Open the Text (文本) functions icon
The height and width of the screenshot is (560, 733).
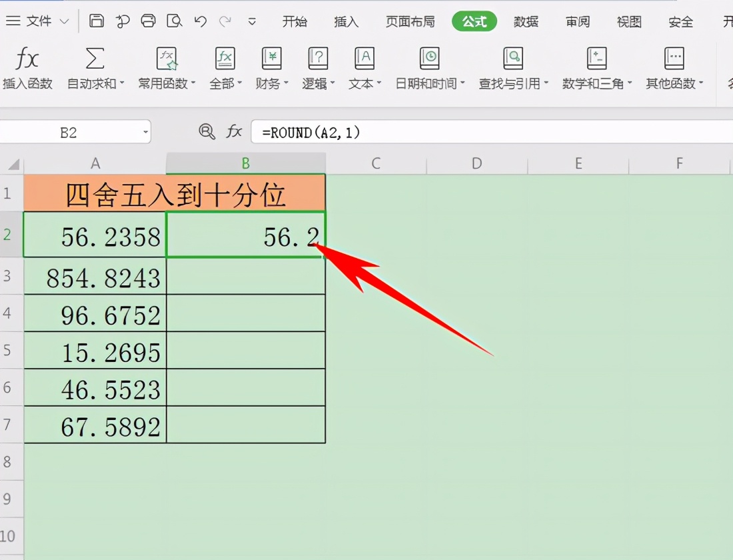[x=365, y=59]
